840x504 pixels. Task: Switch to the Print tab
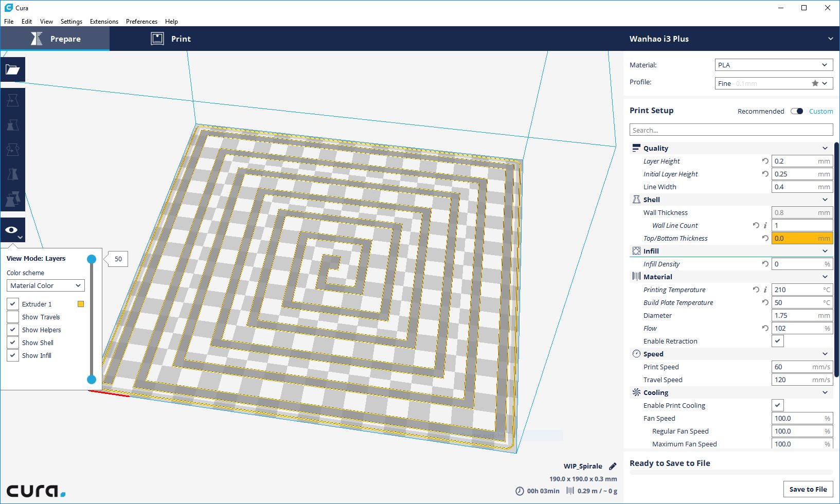[x=171, y=39]
